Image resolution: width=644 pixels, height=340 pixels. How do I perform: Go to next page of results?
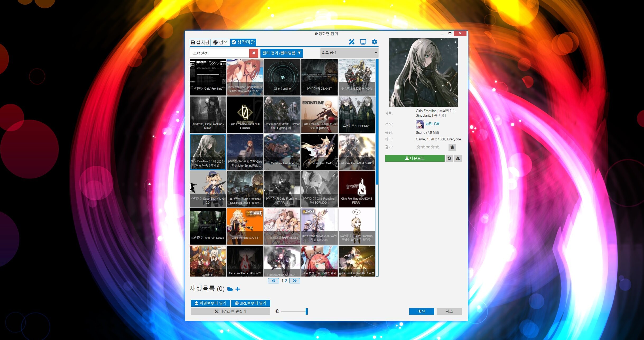point(295,281)
